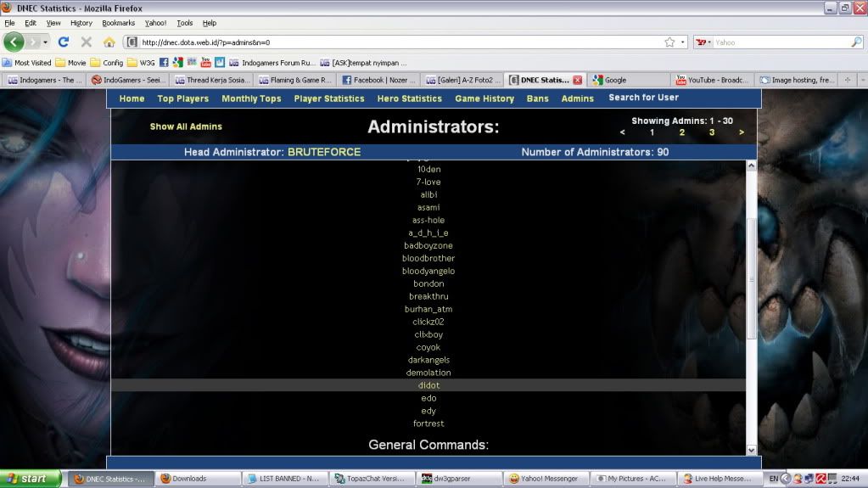Go to admins page 2
Image resolution: width=868 pixels, height=488 pixels.
pyautogui.click(x=682, y=132)
